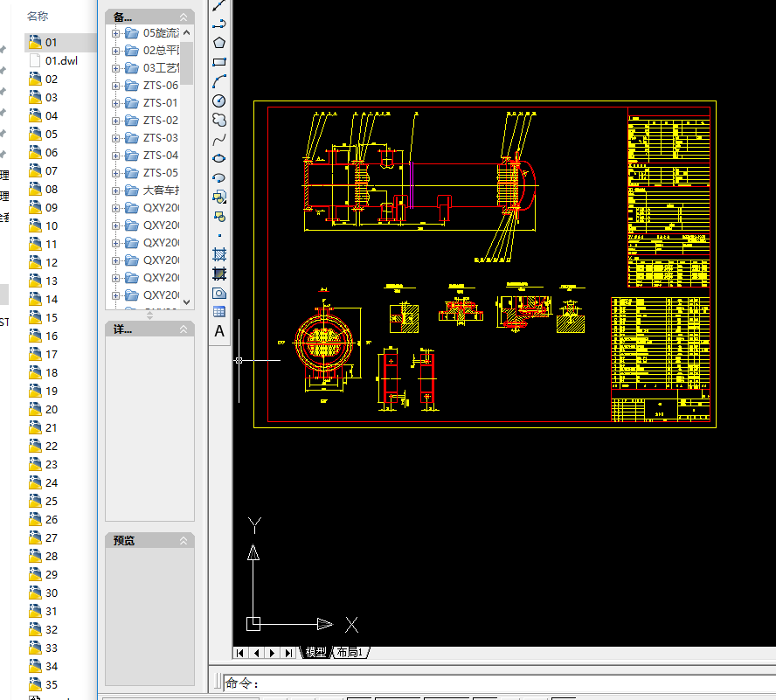Insert a table with Table tool
This screenshot has width=776, height=700.
click(x=219, y=311)
